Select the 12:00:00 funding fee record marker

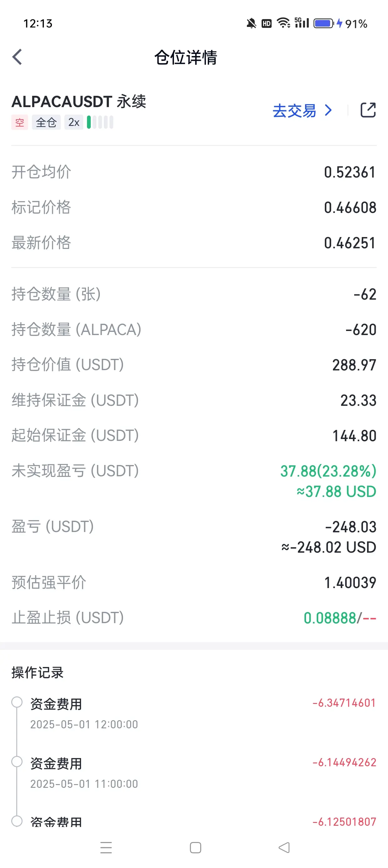[17, 702]
